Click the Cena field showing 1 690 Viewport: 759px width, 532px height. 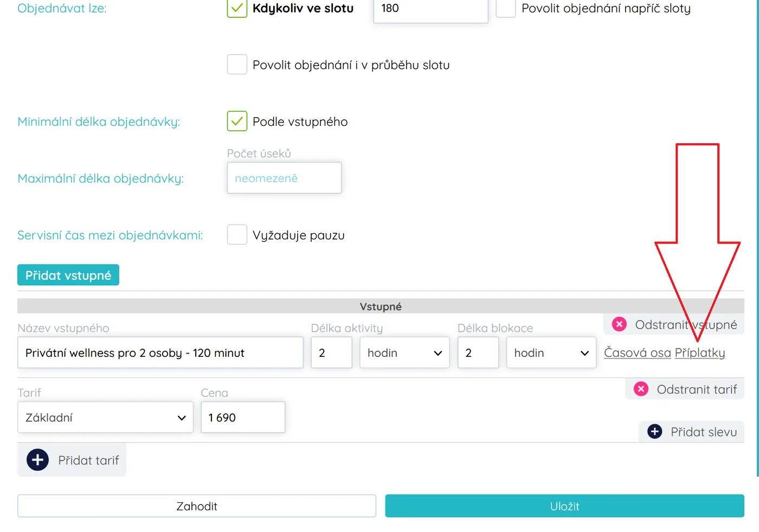(243, 417)
